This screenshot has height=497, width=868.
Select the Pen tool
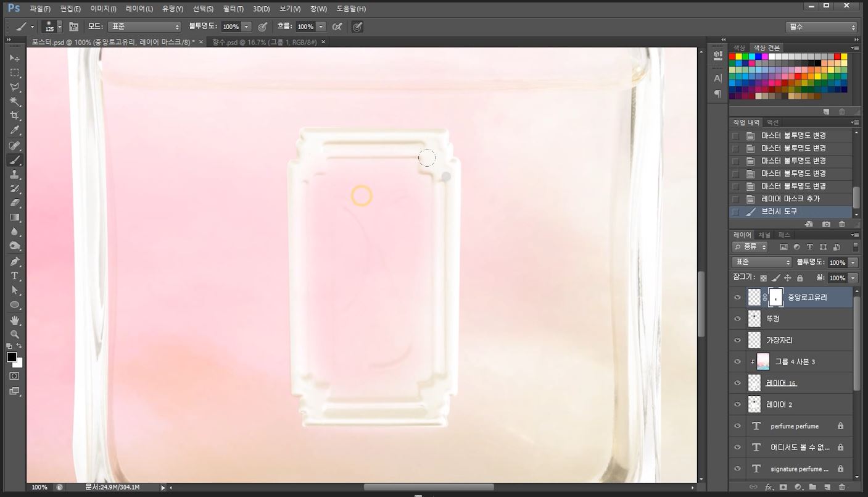click(15, 261)
